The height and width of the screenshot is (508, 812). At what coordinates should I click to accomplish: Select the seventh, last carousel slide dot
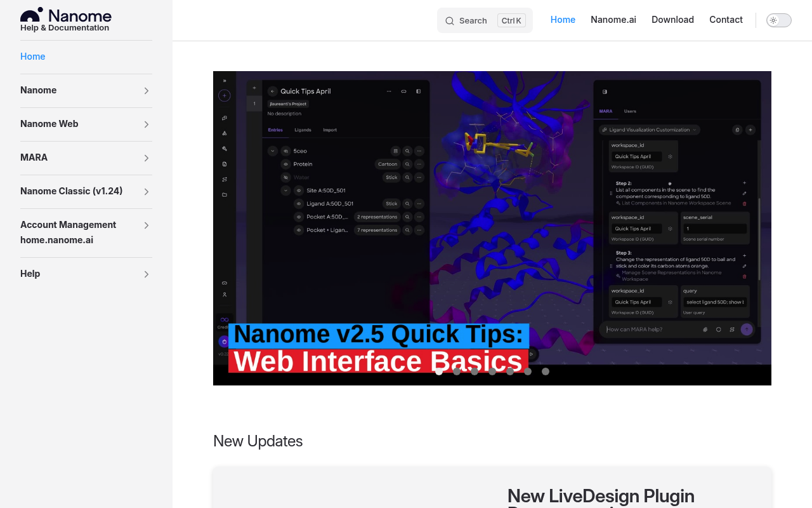tap(546, 371)
